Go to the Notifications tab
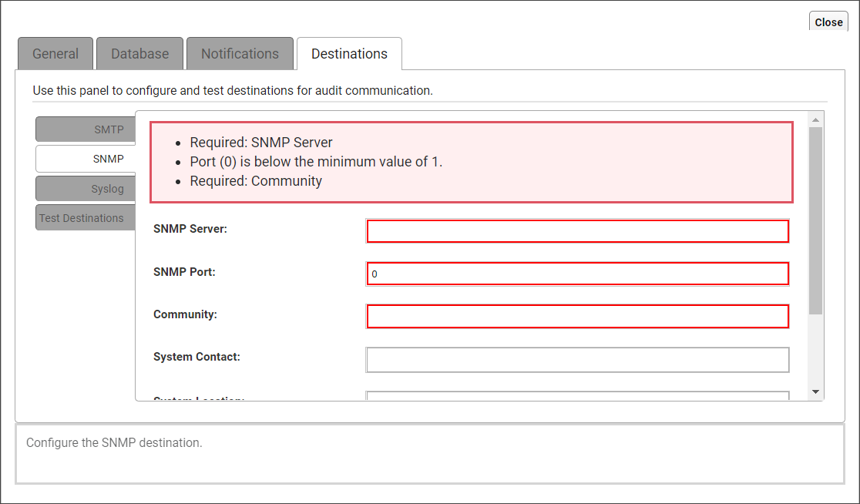 tap(240, 54)
